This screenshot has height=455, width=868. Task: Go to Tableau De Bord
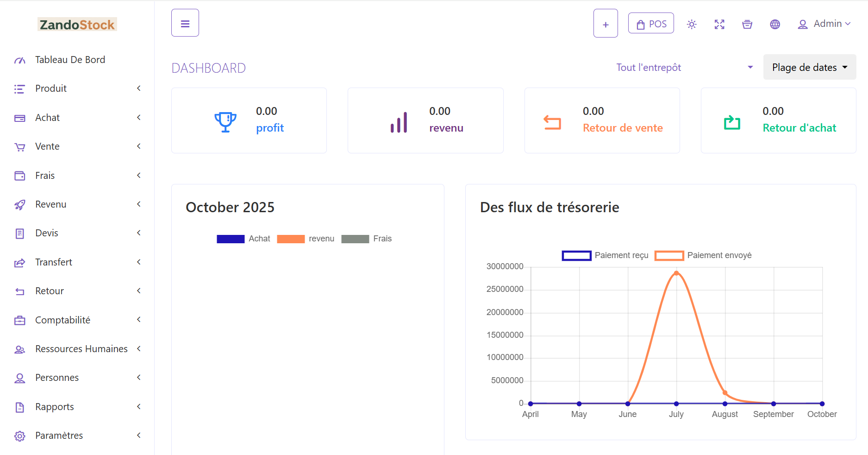click(x=70, y=60)
